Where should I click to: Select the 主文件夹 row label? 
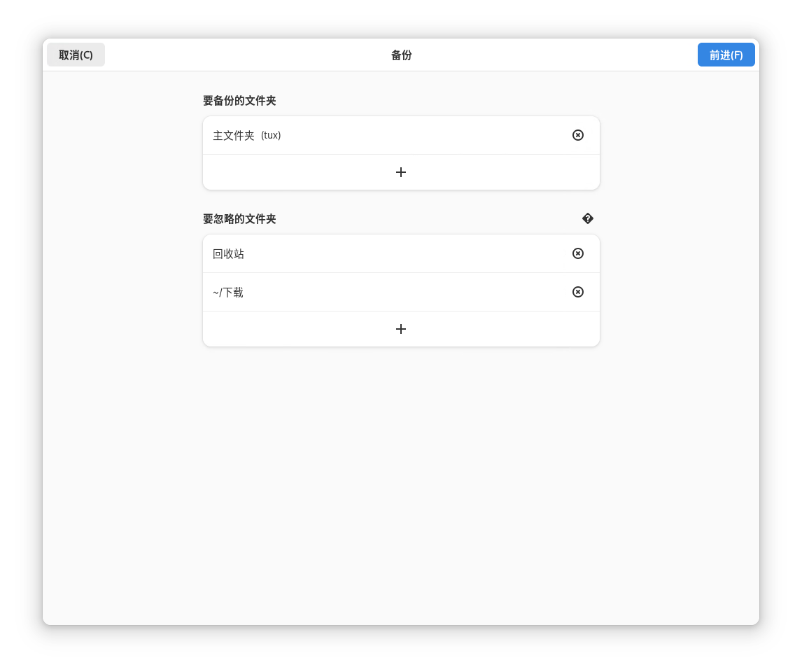[x=234, y=136]
